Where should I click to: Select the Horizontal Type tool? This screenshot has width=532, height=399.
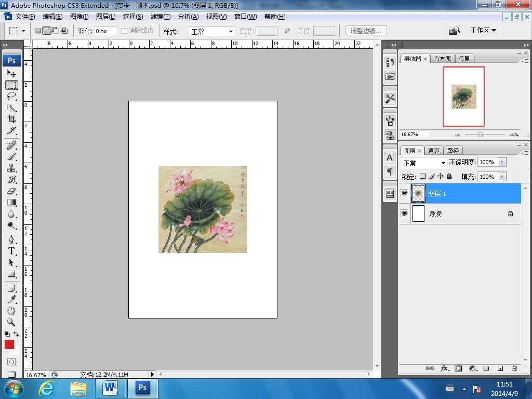(x=11, y=251)
